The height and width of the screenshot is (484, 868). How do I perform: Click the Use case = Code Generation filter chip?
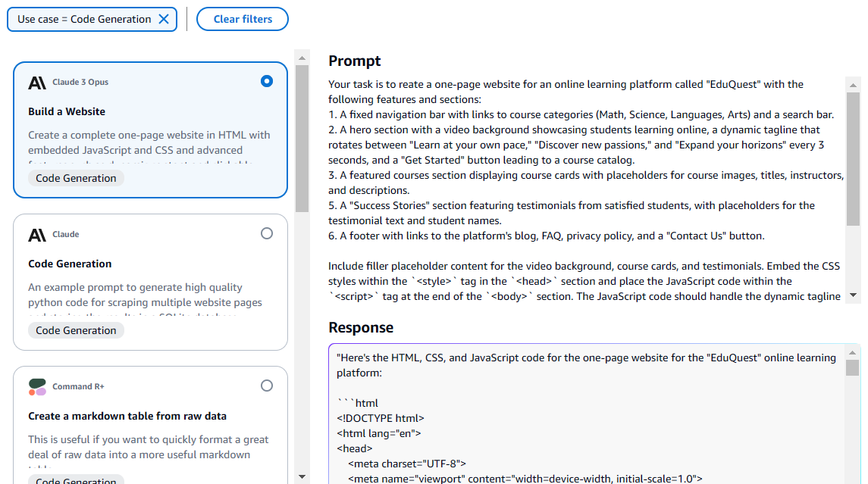pyautogui.click(x=92, y=20)
